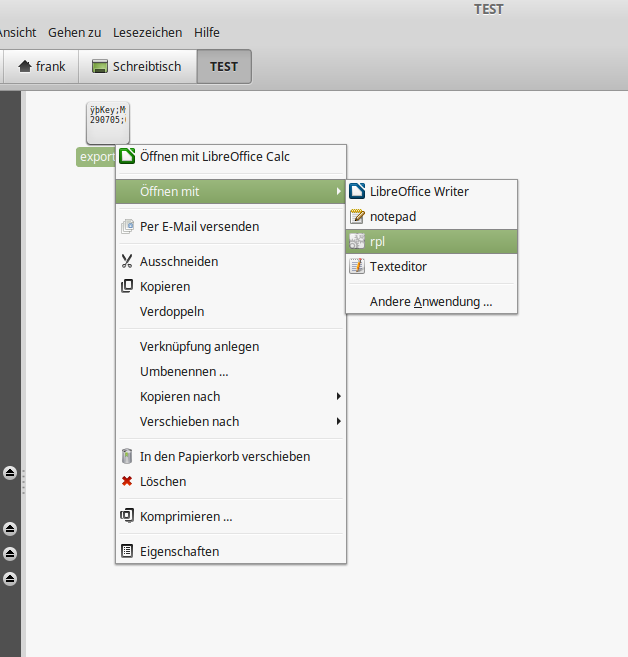
Task: Open the Gehen zu menu
Action: coord(75,33)
